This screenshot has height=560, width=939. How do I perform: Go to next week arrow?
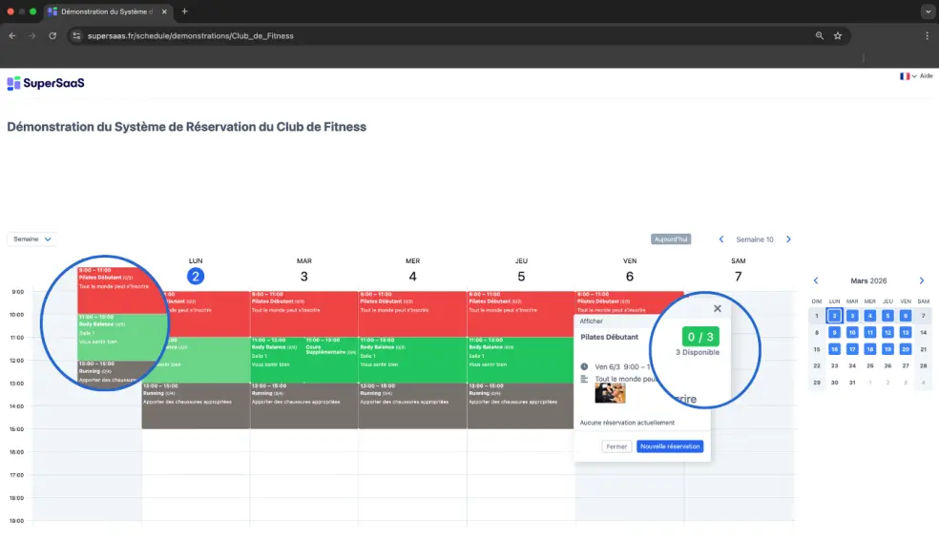(788, 239)
